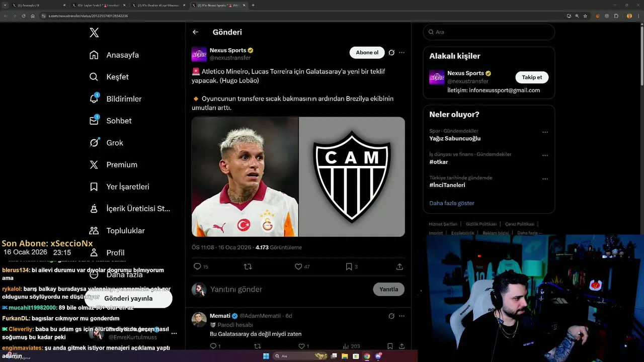Open options for #otkar trend

545,155
